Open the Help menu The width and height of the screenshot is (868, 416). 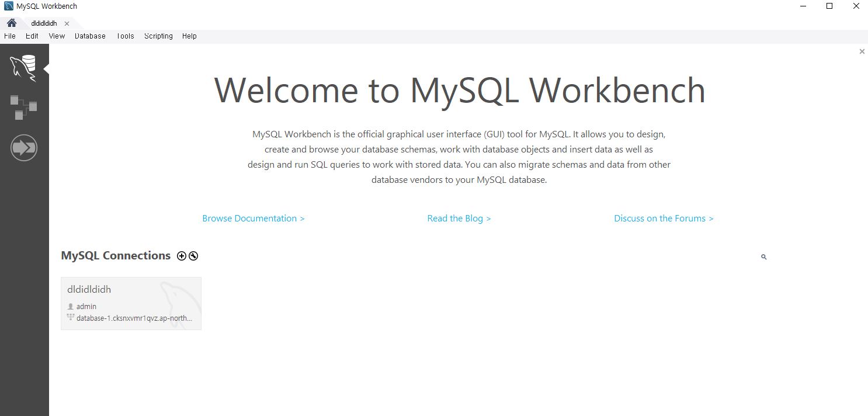(189, 36)
